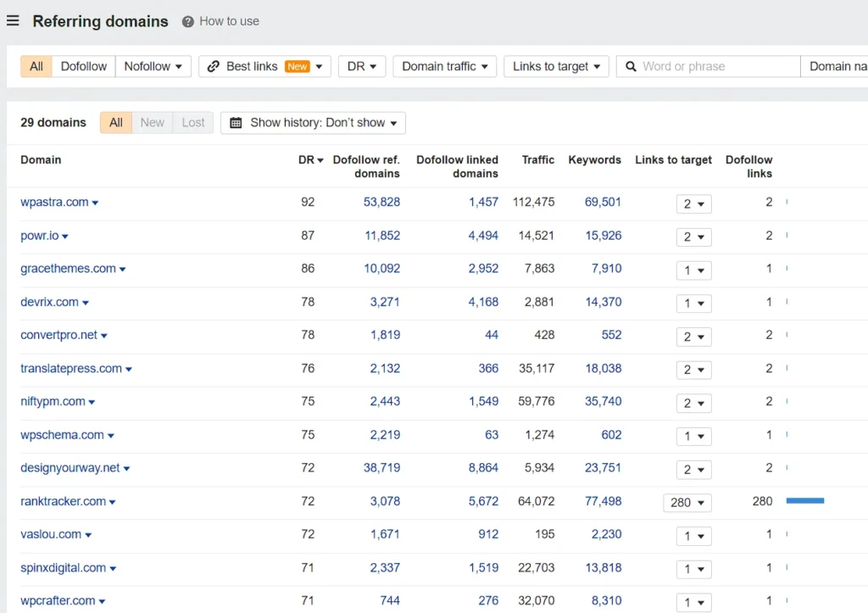Open designyourway.net links to target dropdown

coord(693,470)
